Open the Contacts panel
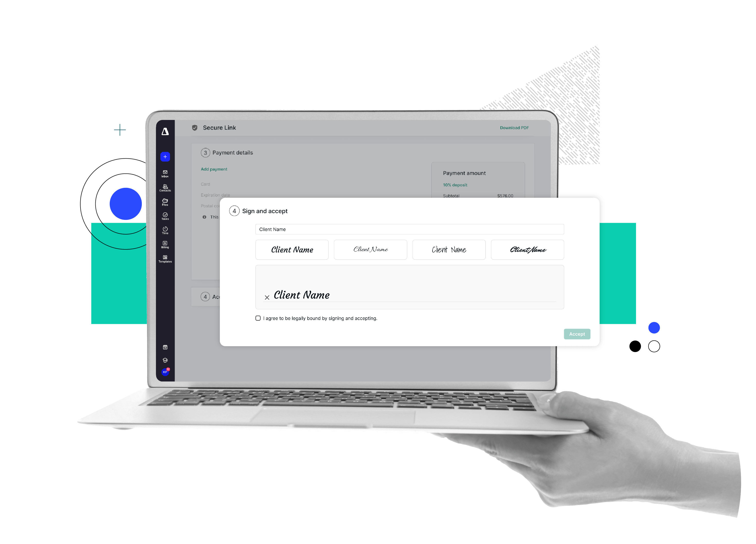756x544 pixels. [167, 188]
